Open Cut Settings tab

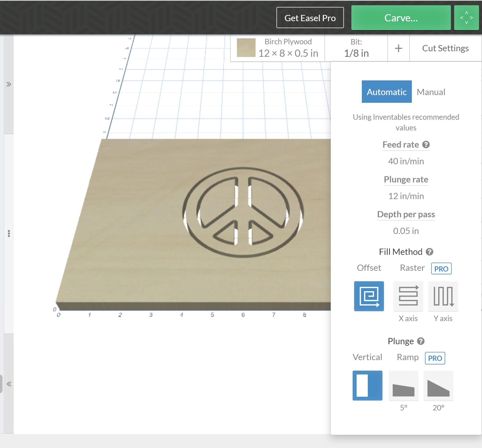coord(445,48)
